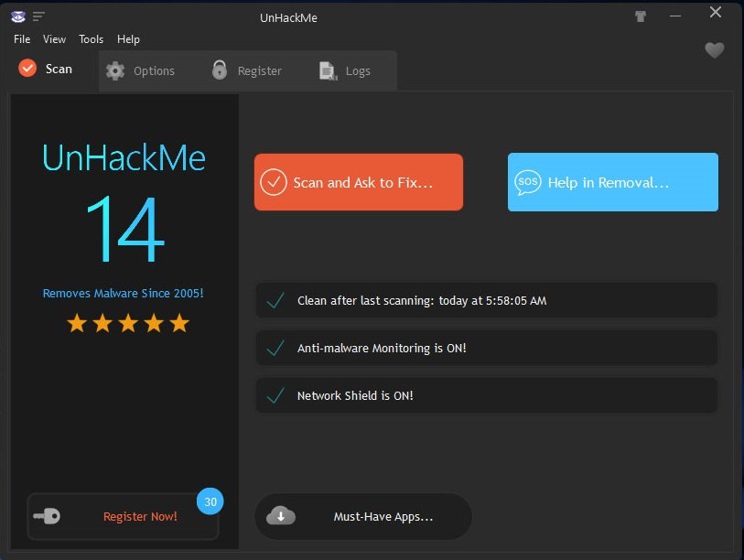Screen dimensions: 744x560
Task: Toggle the Network Shield status row
Action: point(486,396)
